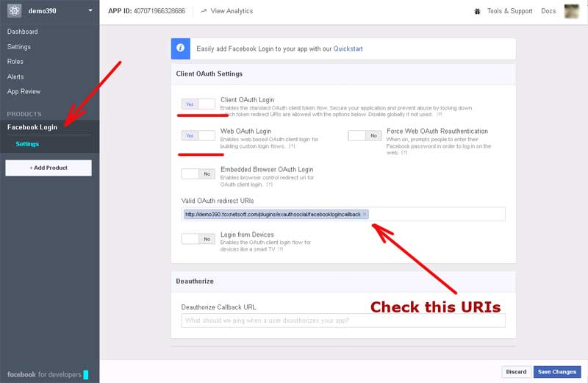Toggle Embedded Browser OAuth Login switch
588x383 pixels.
198,173
